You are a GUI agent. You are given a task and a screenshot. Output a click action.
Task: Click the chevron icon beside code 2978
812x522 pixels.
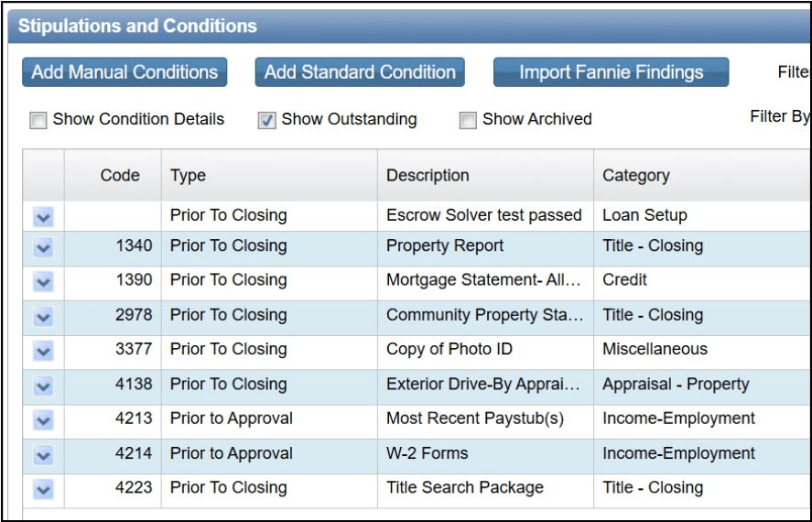click(43, 317)
